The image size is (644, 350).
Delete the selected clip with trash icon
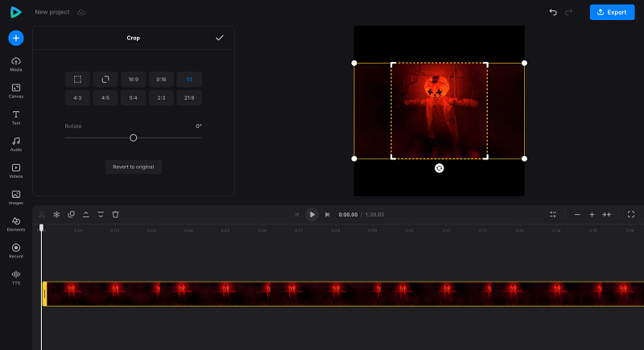(x=115, y=215)
